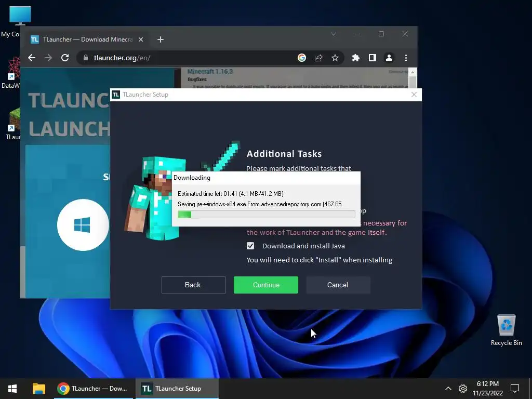The height and width of the screenshot is (399, 532).
Task: Click the settings gear in system tray
Action: [463, 389]
